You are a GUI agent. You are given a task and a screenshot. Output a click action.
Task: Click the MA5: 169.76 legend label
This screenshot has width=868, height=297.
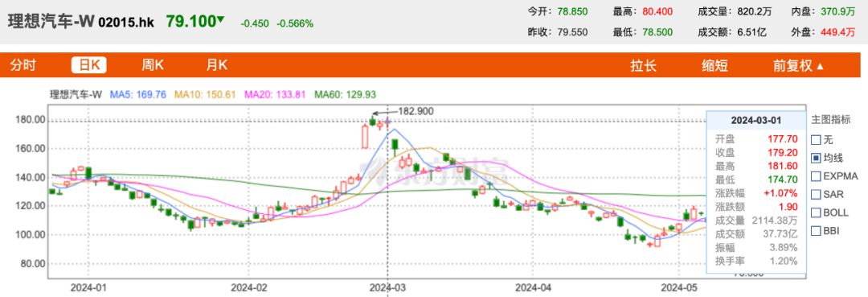[138, 95]
